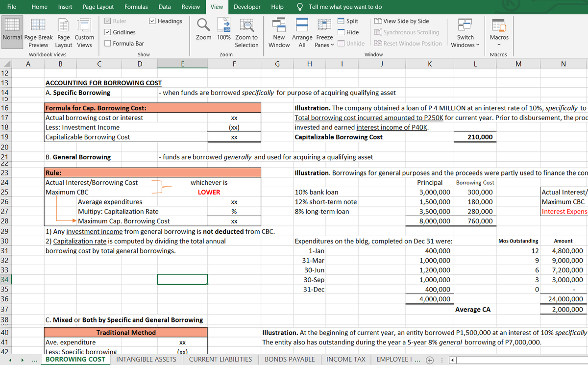Select 'Average CA' label cell

[x=473, y=310]
